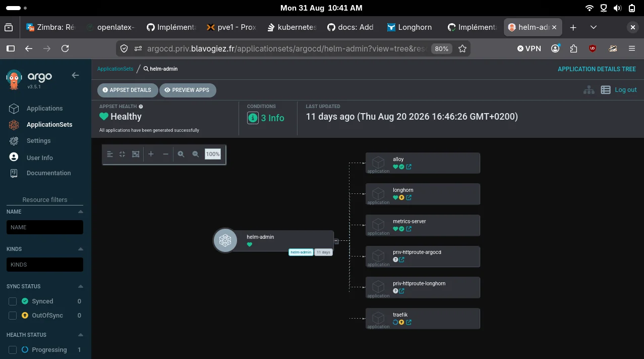Screen dimensions: 644x359
Task: Switch to the kubernetes browser tab
Action: [x=291, y=27]
